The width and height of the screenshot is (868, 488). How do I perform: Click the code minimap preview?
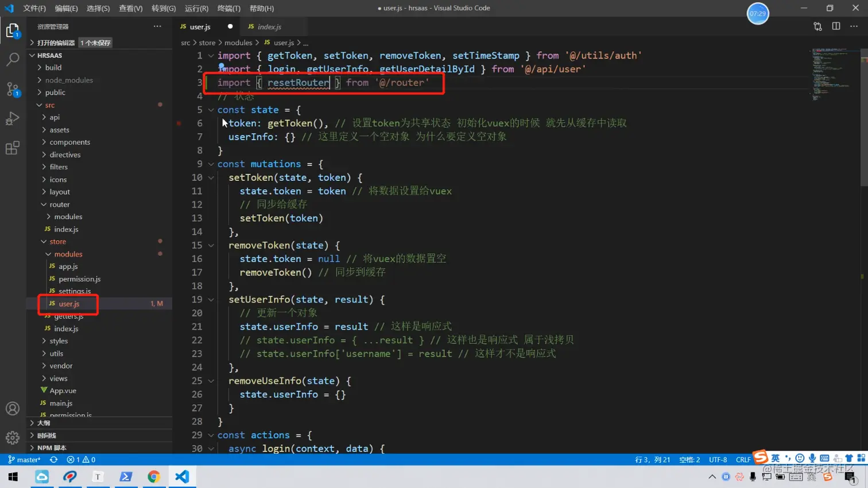(x=834, y=75)
